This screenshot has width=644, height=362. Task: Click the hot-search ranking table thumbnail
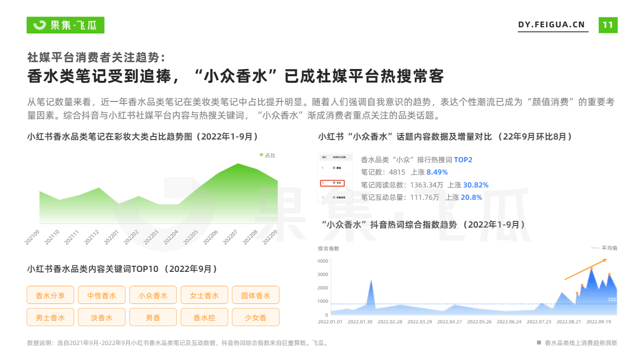335,178
